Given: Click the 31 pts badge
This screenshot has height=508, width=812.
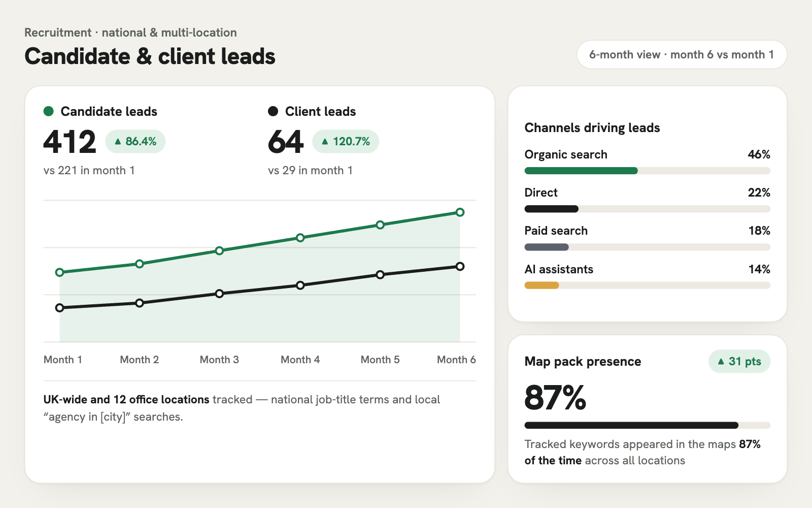Looking at the screenshot, I should [739, 361].
